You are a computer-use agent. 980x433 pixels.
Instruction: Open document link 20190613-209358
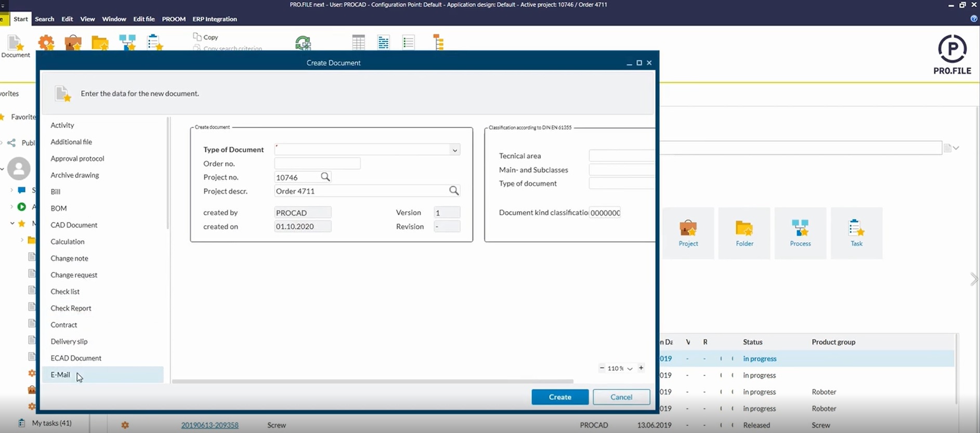coord(210,425)
